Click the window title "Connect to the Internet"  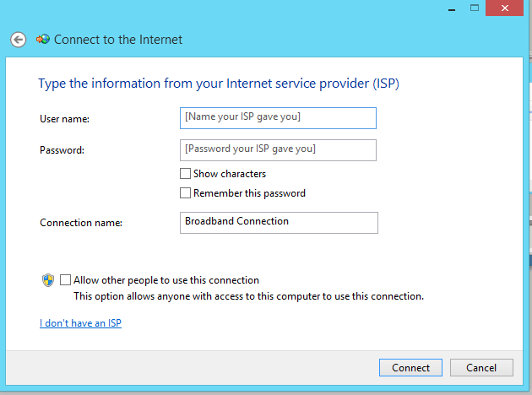tap(118, 40)
